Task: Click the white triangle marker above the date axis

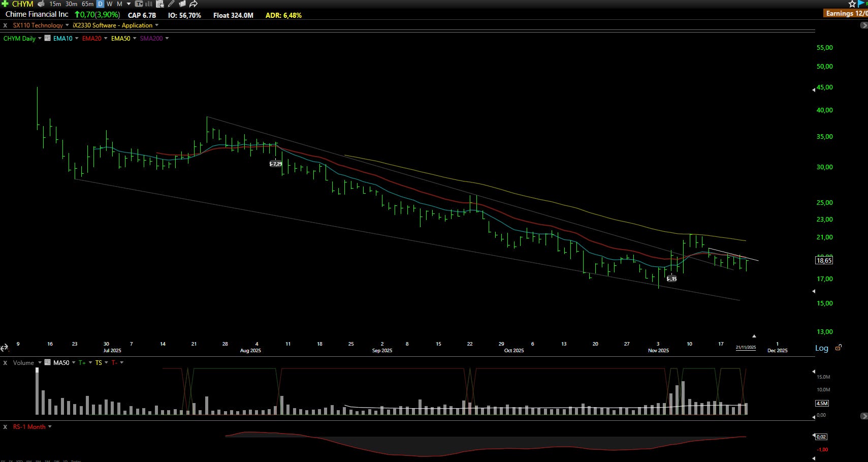Action: click(754, 336)
